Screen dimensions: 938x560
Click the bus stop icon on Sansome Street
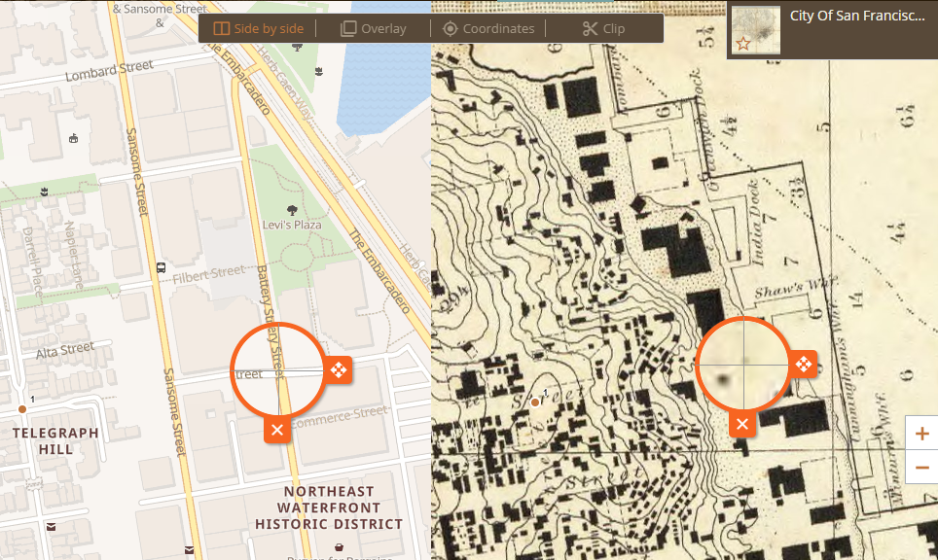coord(161,267)
